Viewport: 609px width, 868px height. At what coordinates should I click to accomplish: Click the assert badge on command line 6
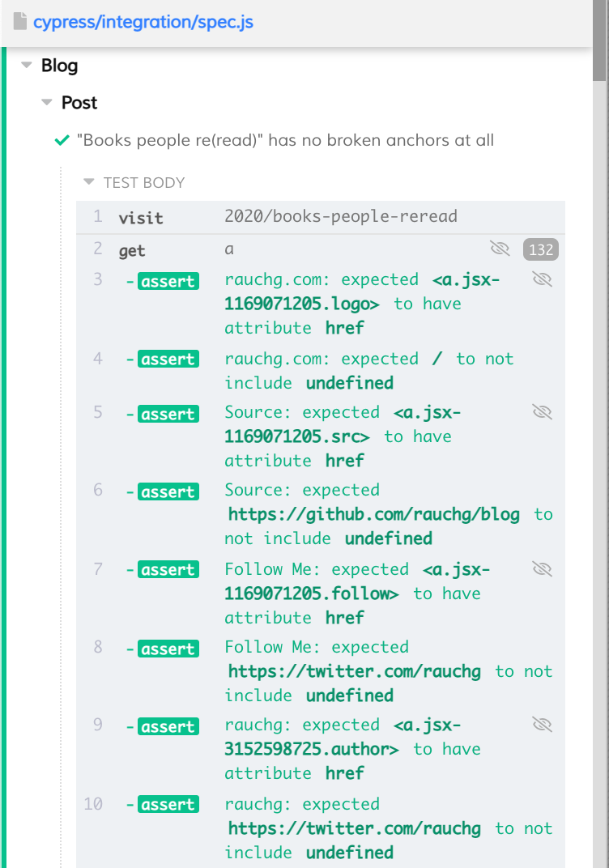[x=168, y=490]
